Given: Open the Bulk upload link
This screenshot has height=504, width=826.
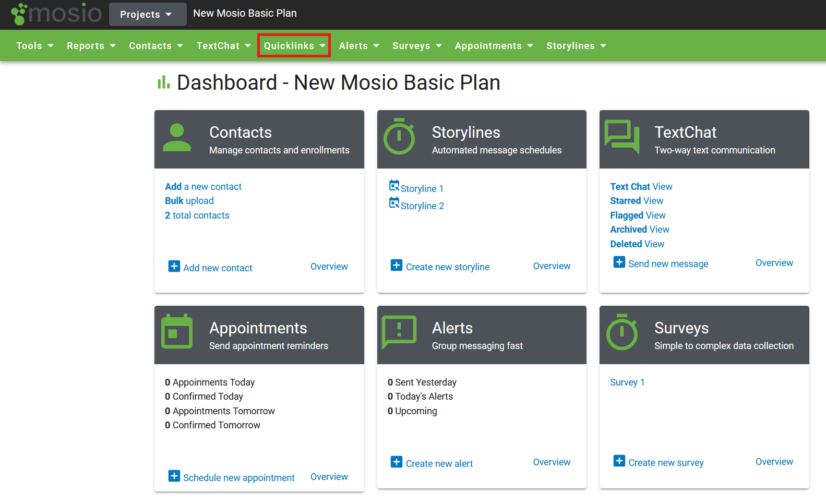Looking at the screenshot, I should (x=189, y=201).
